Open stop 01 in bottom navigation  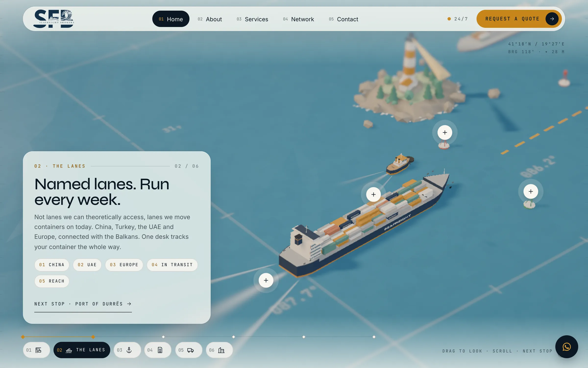tap(36, 350)
